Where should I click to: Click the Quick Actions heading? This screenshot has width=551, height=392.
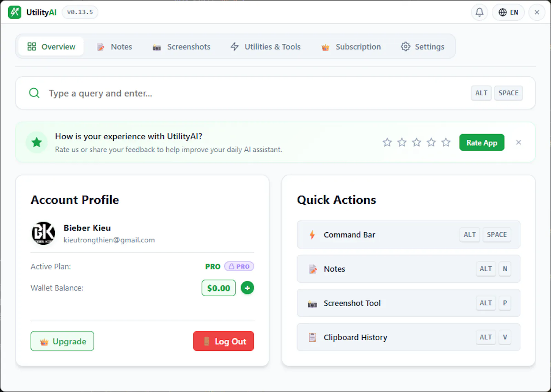(336, 200)
